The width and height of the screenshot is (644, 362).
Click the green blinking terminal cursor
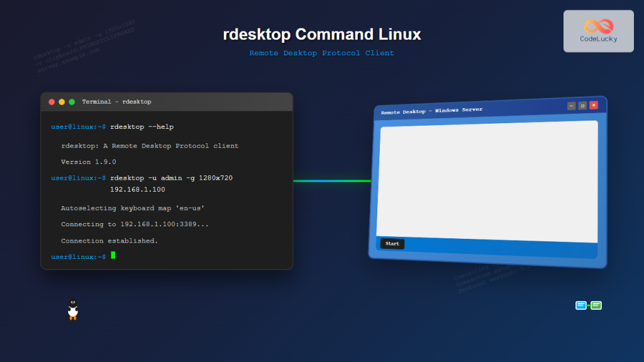(114, 256)
